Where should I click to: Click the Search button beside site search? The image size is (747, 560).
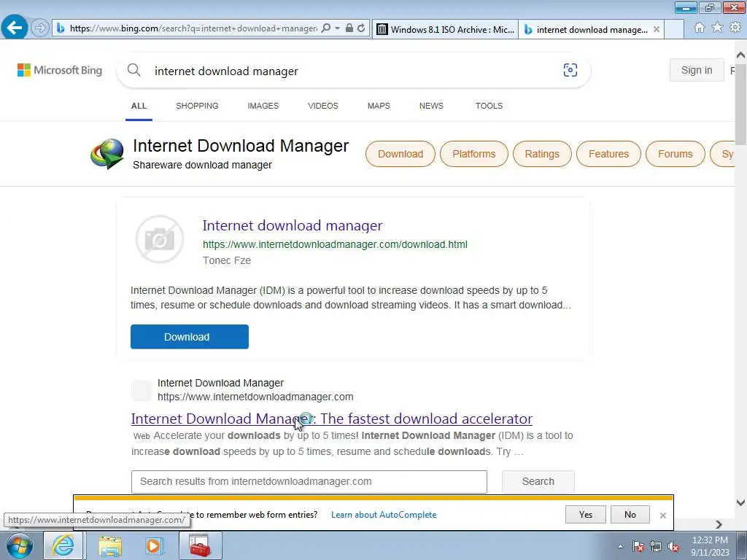[x=538, y=481]
